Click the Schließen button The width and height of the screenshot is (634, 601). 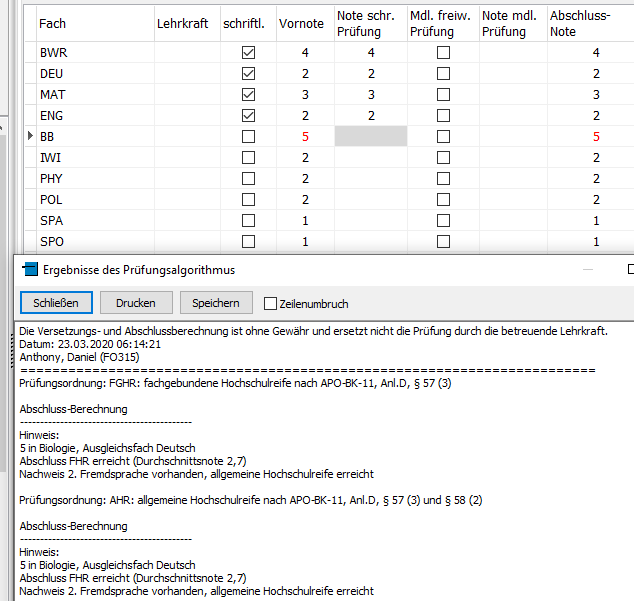(x=56, y=303)
